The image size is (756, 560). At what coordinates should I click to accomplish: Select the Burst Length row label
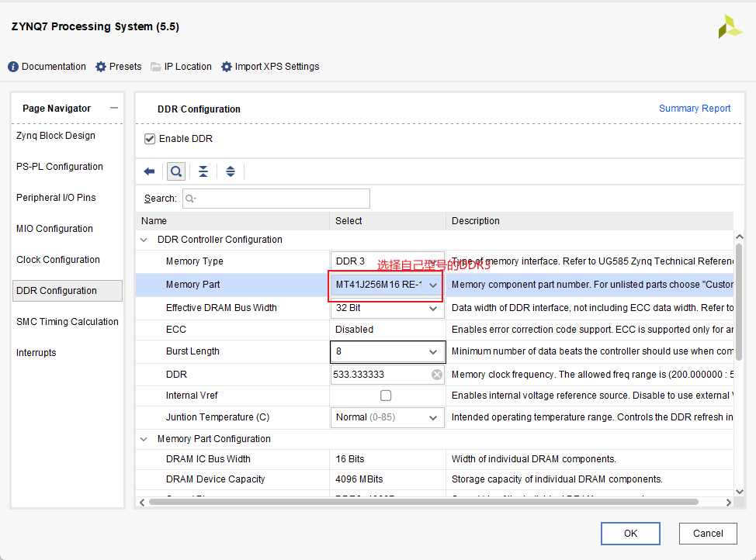pos(192,351)
